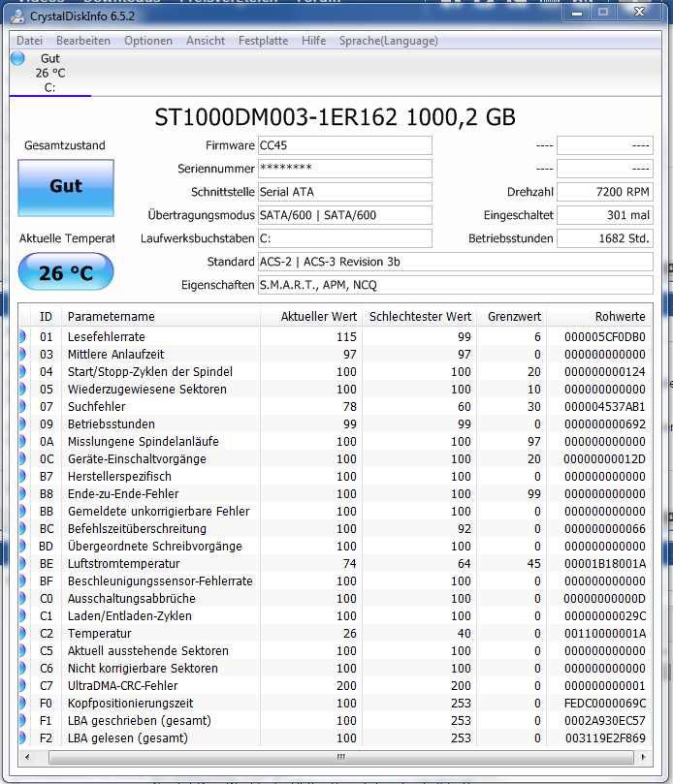Click the status icon of Wiederzugewiesene Sektoren row
Viewport: 673px width, 784px height.
pyautogui.click(x=22, y=389)
